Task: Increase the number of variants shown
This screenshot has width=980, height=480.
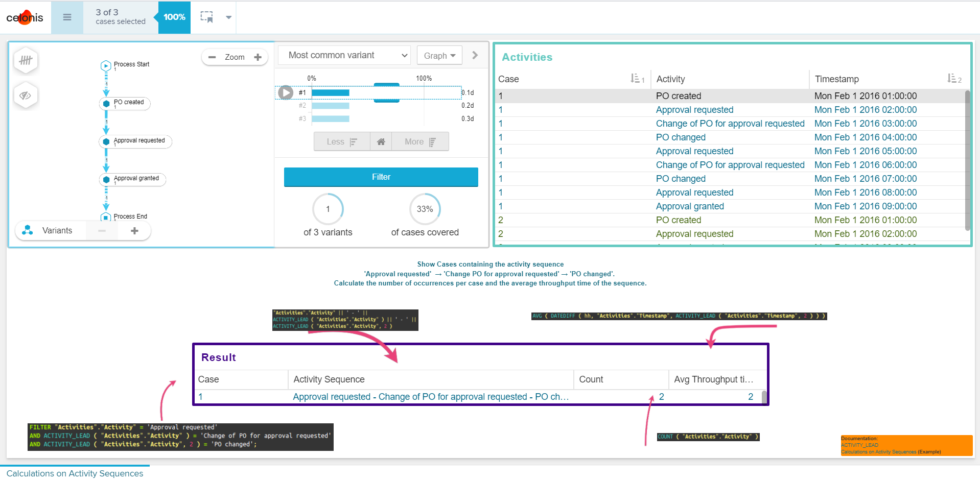Action: point(134,231)
